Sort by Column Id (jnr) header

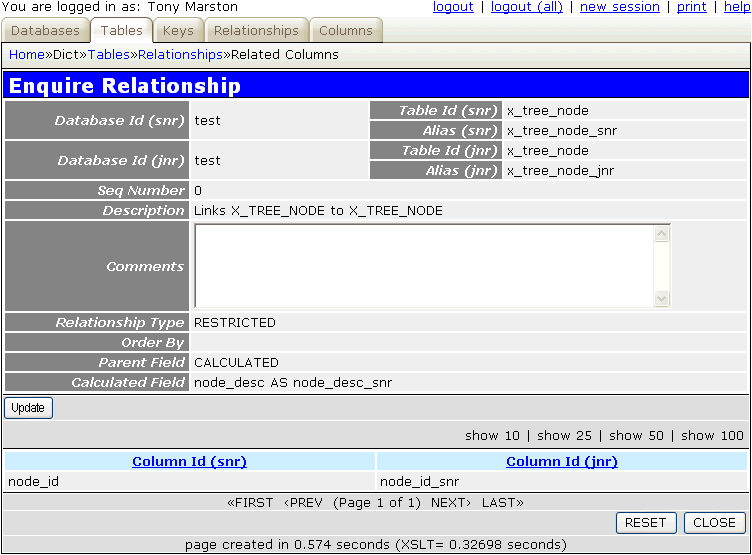pyautogui.click(x=561, y=462)
